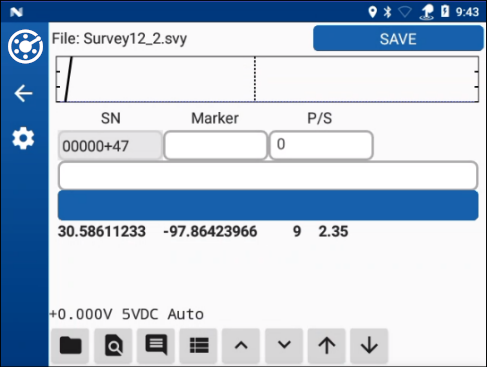Click the file name Survey12_2.svy
Screen dimensions: 487x367
(x=135, y=39)
